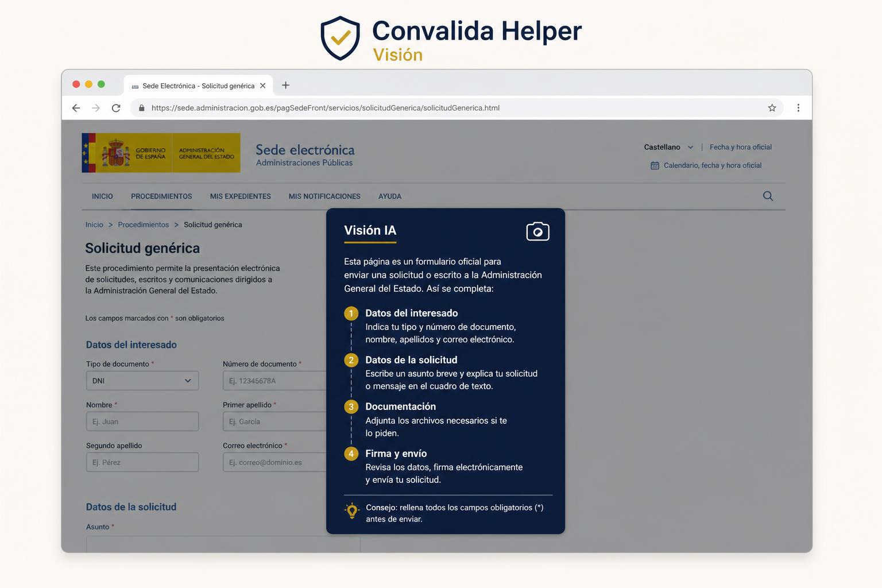Screen dimensions: 882x588
Task: Click the calendar icon beside Calendario
Action: [x=655, y=165]
